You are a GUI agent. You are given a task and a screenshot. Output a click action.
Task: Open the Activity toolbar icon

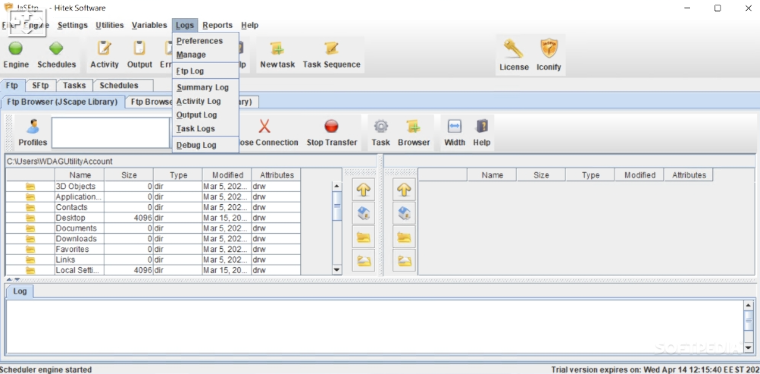point(104,48)
